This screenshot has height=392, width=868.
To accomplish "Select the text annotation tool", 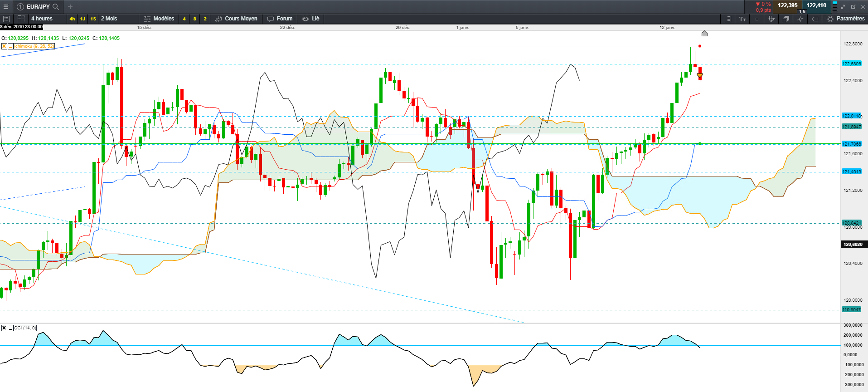I will (742, 19).
